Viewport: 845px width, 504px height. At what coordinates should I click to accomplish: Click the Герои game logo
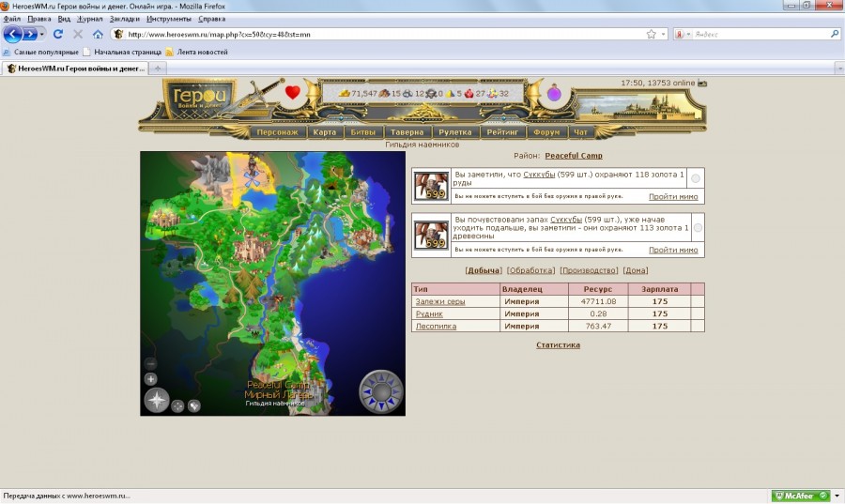coord(200,98)
